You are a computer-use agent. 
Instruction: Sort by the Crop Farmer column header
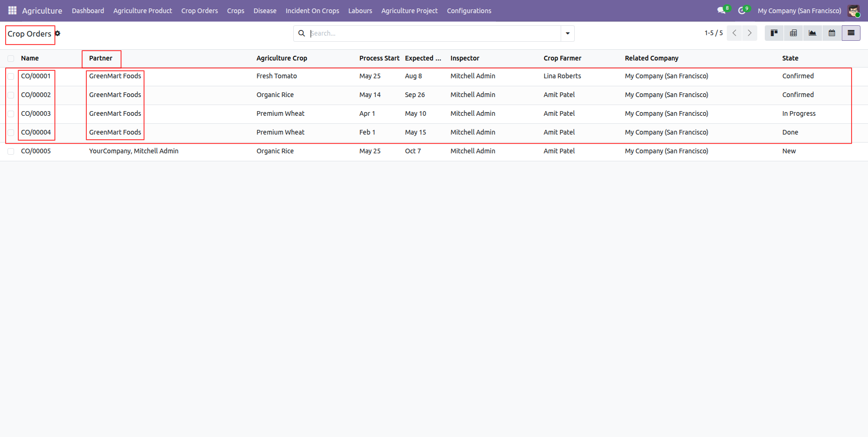563,58
